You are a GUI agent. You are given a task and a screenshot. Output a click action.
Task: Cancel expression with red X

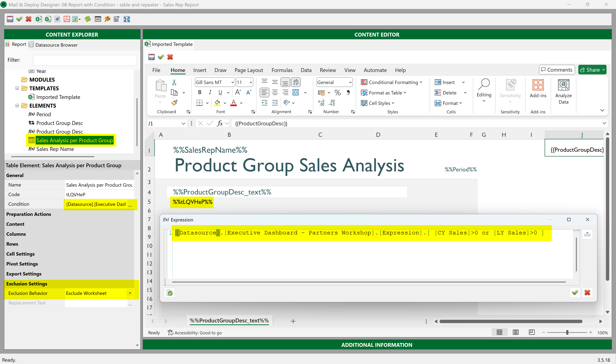click(x=587, y=293)
